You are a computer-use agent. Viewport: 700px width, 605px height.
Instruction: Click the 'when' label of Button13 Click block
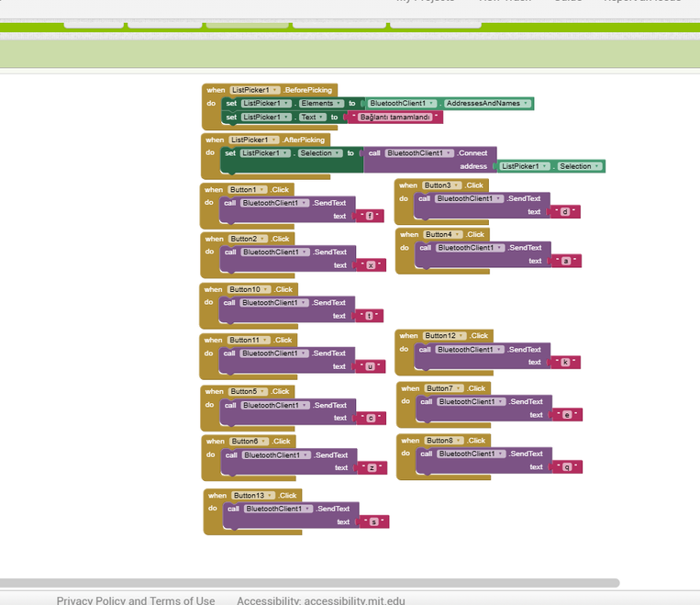coord(217,496)
